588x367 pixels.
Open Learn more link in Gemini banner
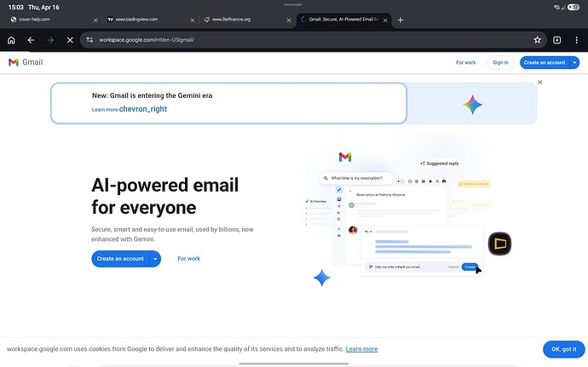[x=130, y=109]
